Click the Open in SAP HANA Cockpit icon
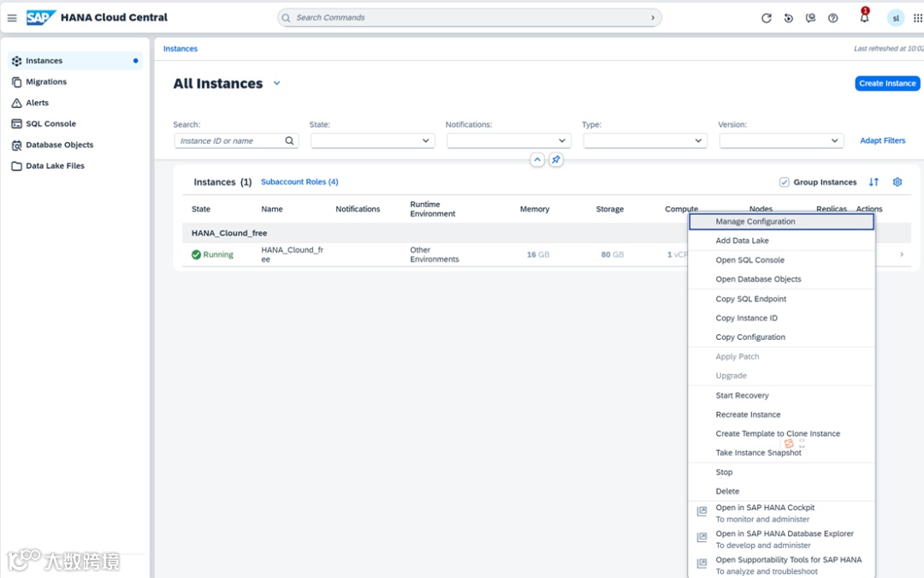The width and height of the screenshot is (924, 578). [702, 511]
